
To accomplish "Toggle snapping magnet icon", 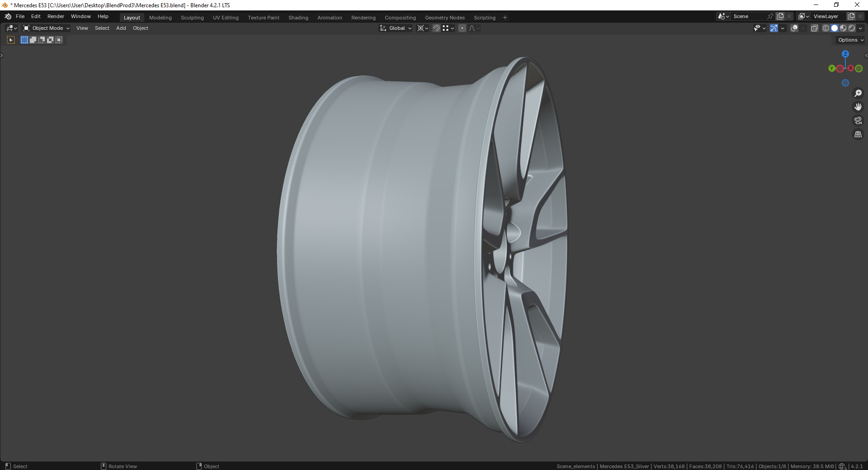I will 436,28.
